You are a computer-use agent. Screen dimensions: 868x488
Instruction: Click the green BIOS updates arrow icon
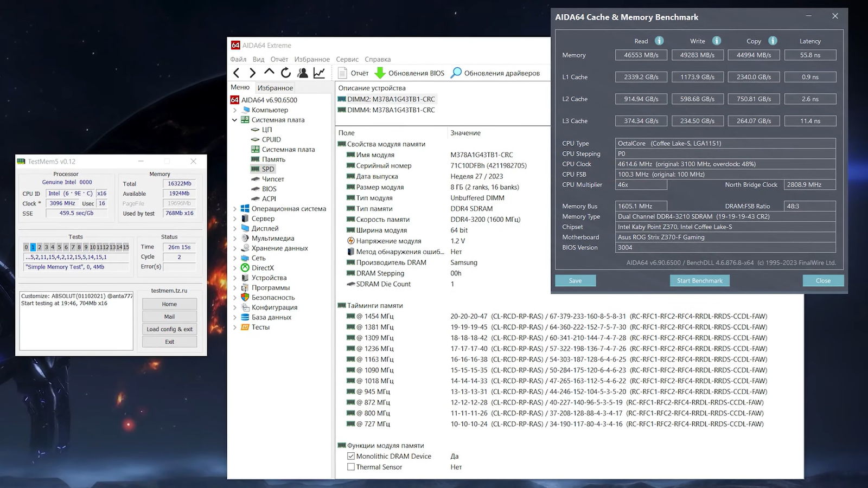point(380,73)
